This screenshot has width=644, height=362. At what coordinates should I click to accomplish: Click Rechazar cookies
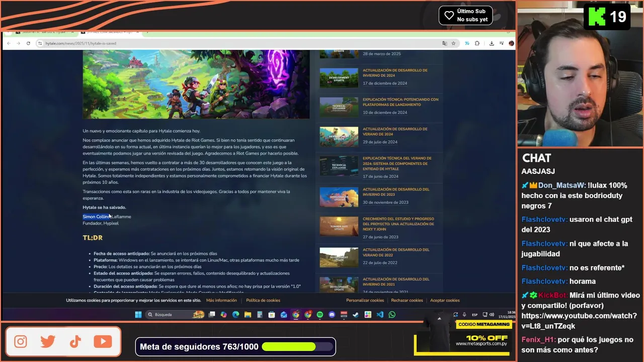click(407, 300)
